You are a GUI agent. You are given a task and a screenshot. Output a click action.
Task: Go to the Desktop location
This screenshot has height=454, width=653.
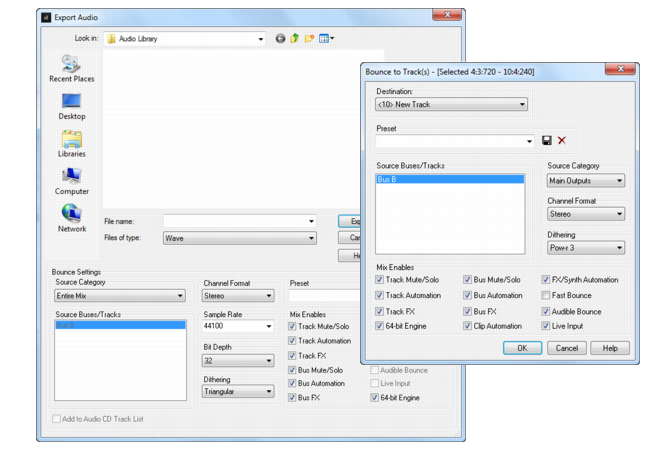[x=71, y=106]
